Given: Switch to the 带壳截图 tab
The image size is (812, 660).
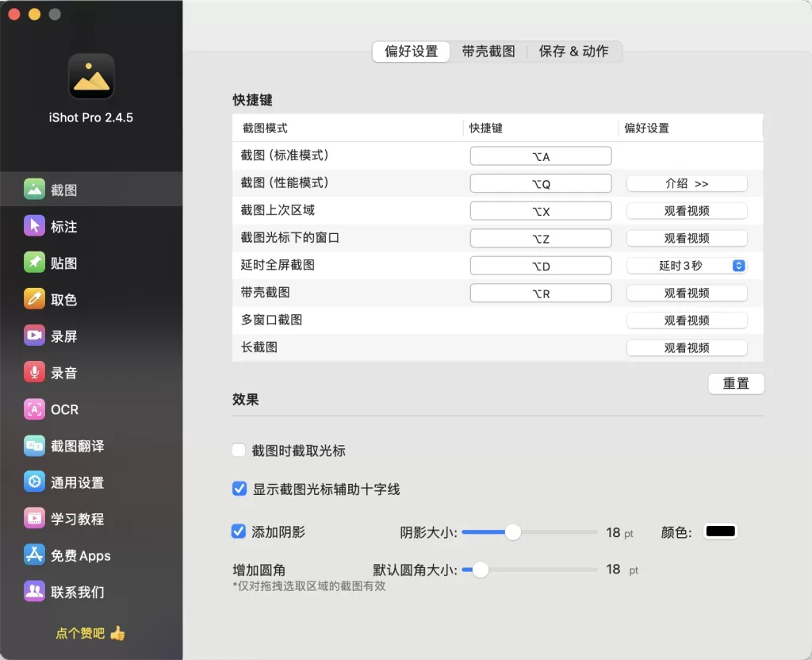Looking at the screenshot, I should pos(488,52).
